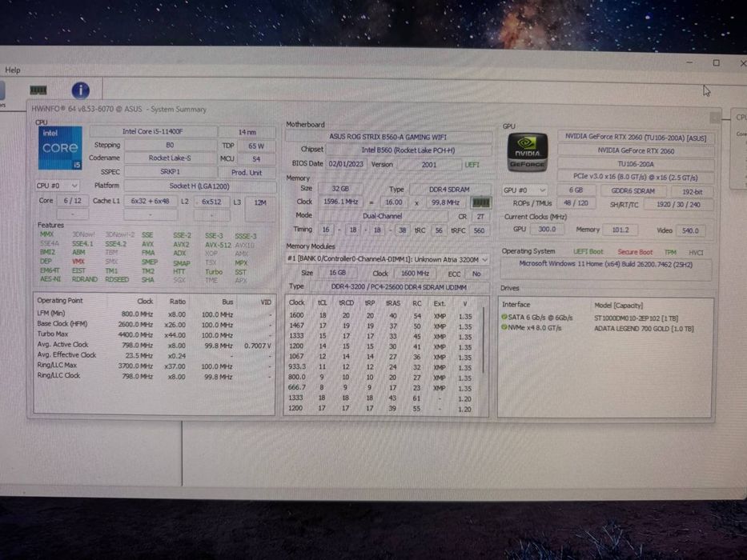Click the Dual-Channel mode field
The height and width of the screenshot is (560, 747).
pyautogui.click(x=382, y=216)
